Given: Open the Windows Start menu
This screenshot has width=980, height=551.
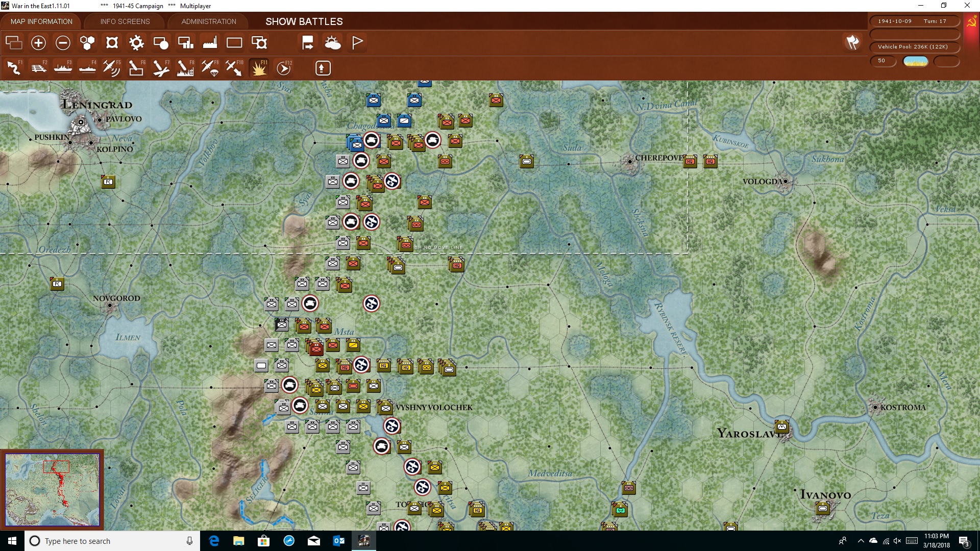Looking at the screenshot, I should click(12, 541).
